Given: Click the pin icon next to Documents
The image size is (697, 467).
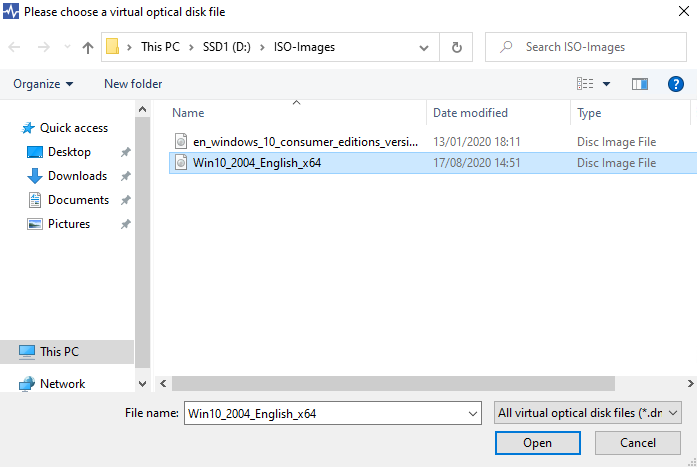Looking at the screenshot, I should (125, 200).
